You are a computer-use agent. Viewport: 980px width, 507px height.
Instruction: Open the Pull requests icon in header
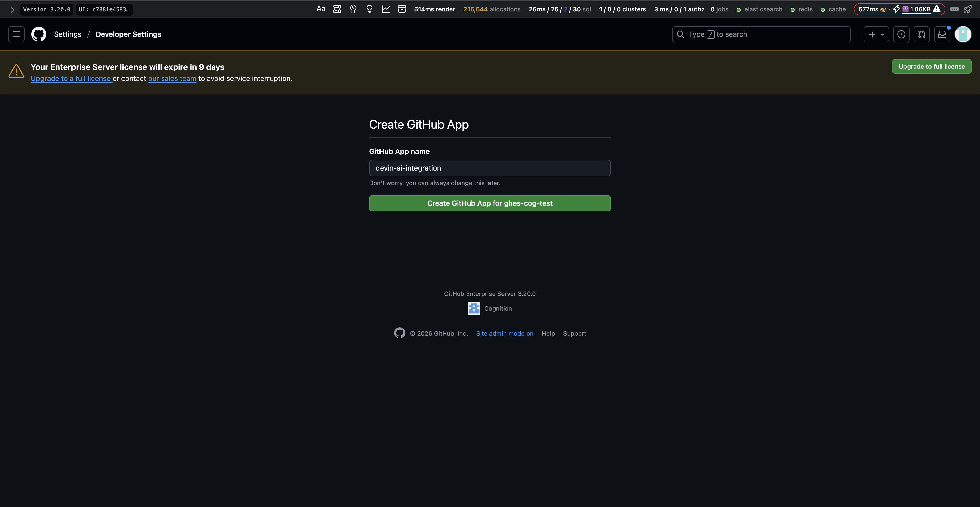click(922, 34)
